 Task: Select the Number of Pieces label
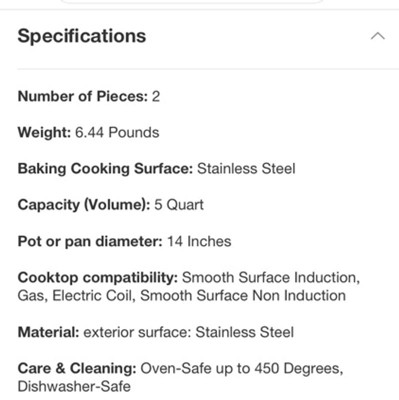[83, 96]
